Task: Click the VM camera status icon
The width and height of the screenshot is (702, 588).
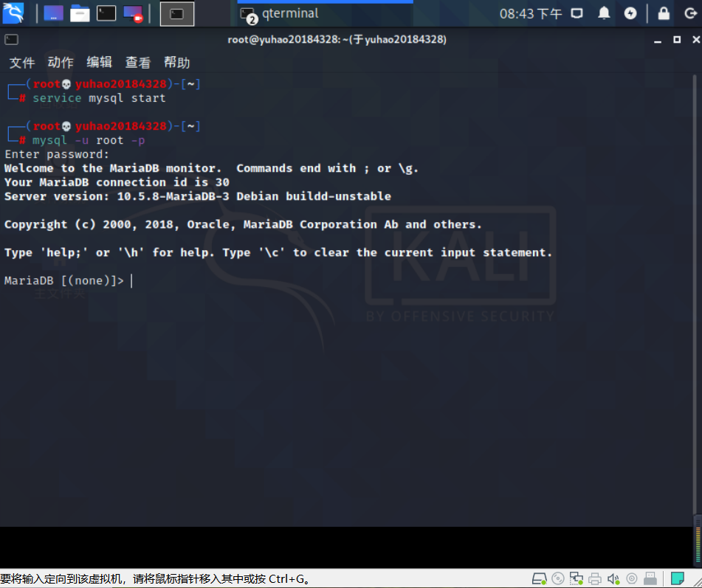Action: click(x=632, y=579)
